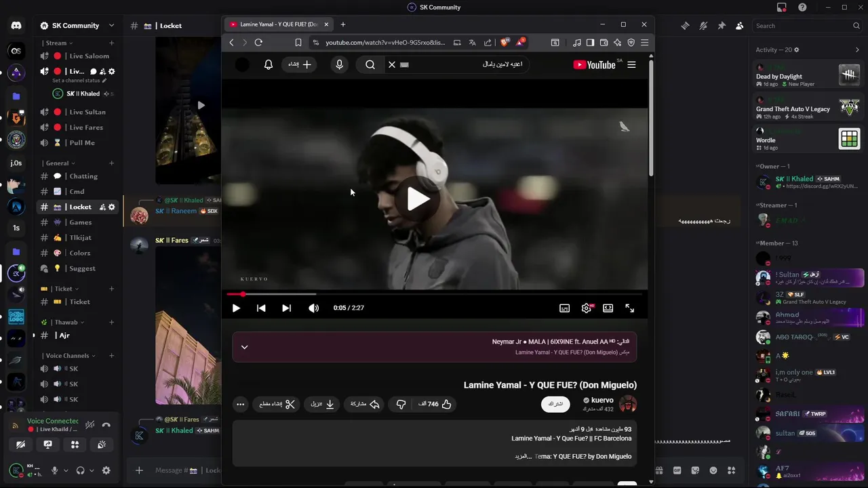The image size is (868, 488).
Task: Share your screen in voice panel
Action: point(47,445)
